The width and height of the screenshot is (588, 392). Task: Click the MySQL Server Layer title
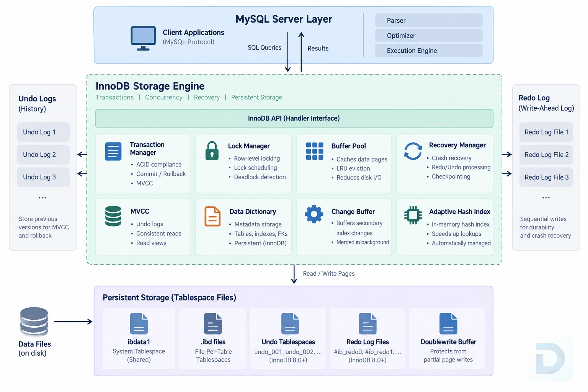[x=284, y=19]
